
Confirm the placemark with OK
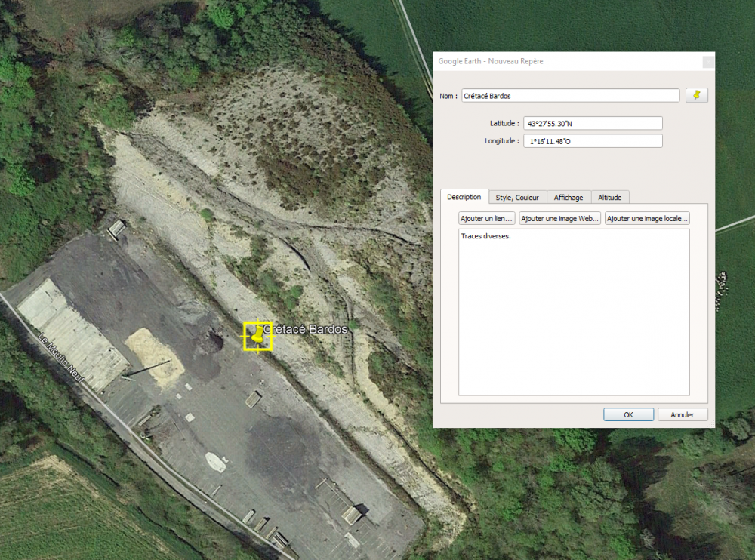[x=628, y=414]
